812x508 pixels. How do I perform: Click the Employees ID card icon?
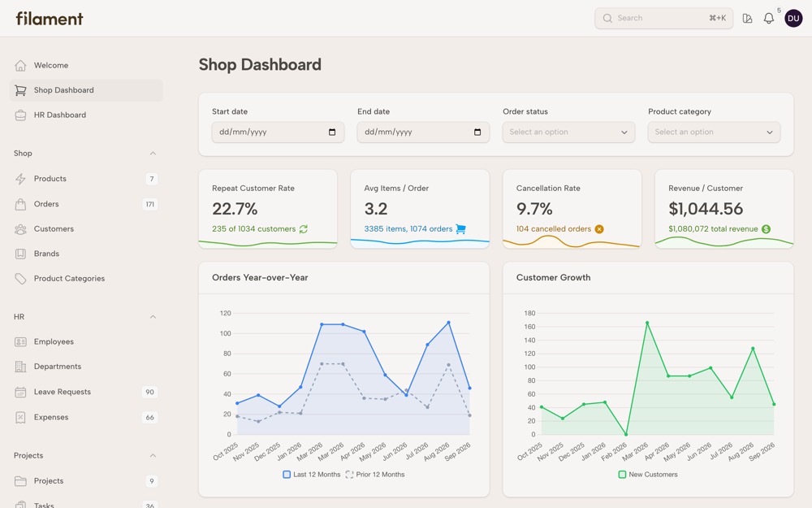coord(20,341)
